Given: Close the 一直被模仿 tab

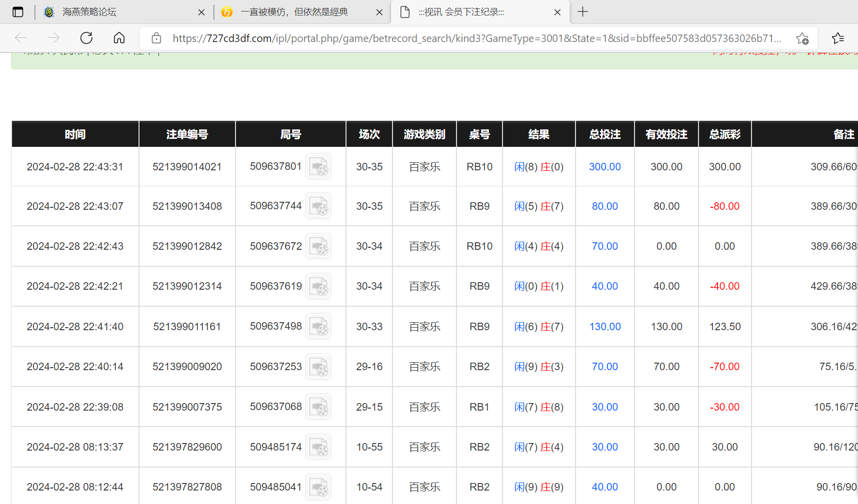Looking at the screenshot, I should point(379,12).
